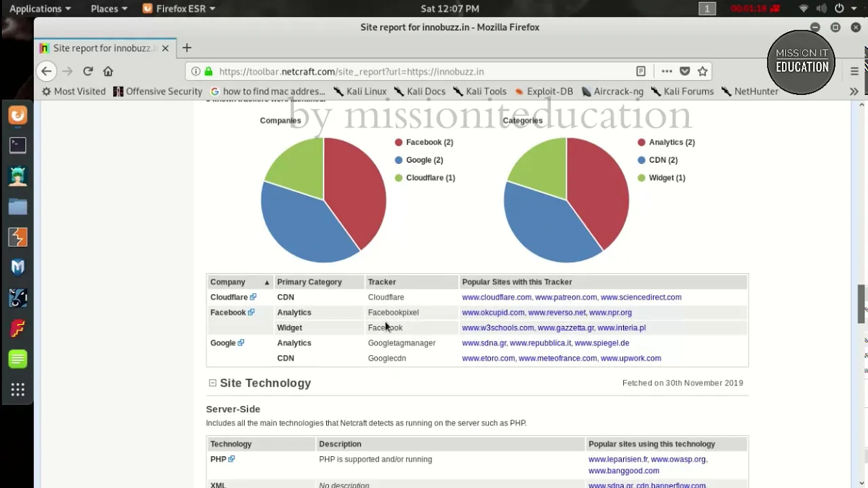Click the Sat 12:07 PM clock
Viewport: 868px width, 488px height.
pyautogui.click(x=450, y=9)
